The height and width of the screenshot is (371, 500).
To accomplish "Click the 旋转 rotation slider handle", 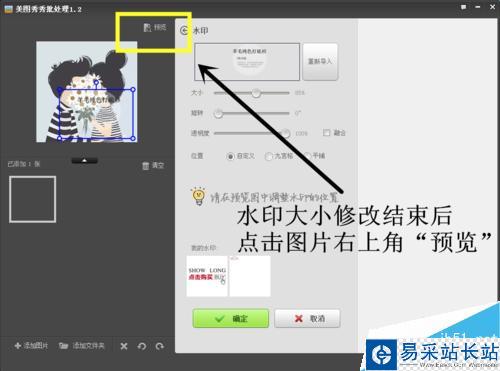I will 218,113.
